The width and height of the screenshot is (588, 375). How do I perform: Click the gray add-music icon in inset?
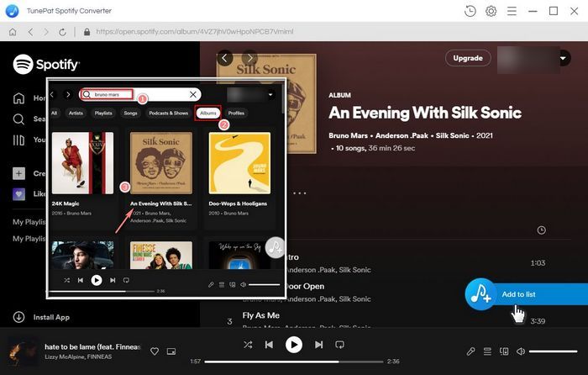(275, 247)
